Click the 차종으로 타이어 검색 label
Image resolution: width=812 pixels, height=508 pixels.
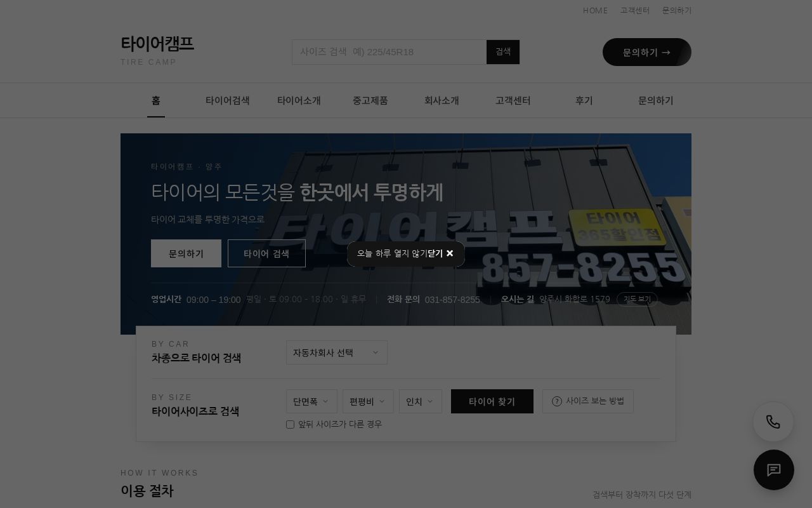pos(196,358)
